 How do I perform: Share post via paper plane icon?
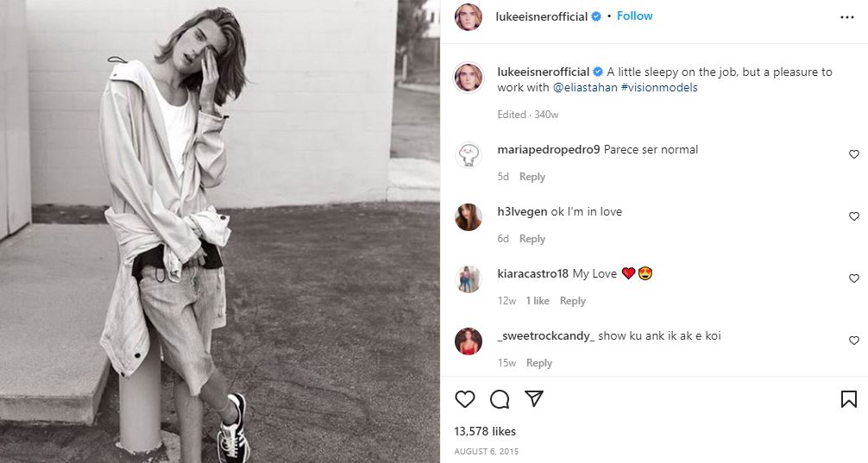click(533, 398)
